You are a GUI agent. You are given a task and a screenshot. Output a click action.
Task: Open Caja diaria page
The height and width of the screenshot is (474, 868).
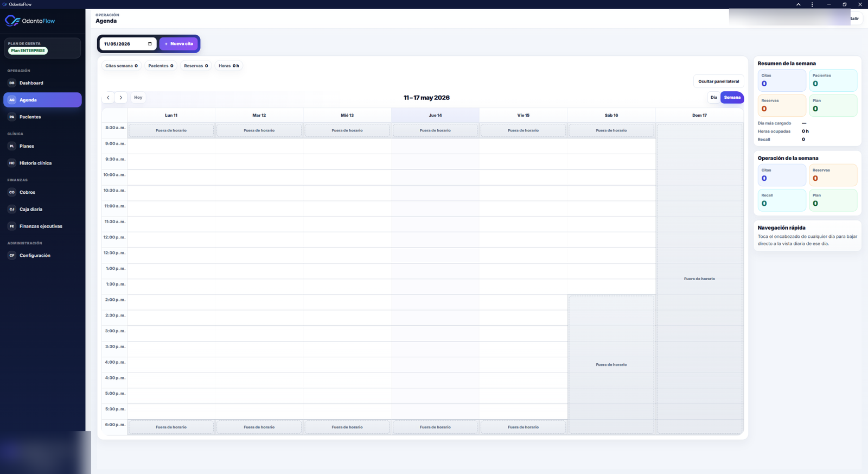coord(42,209)
